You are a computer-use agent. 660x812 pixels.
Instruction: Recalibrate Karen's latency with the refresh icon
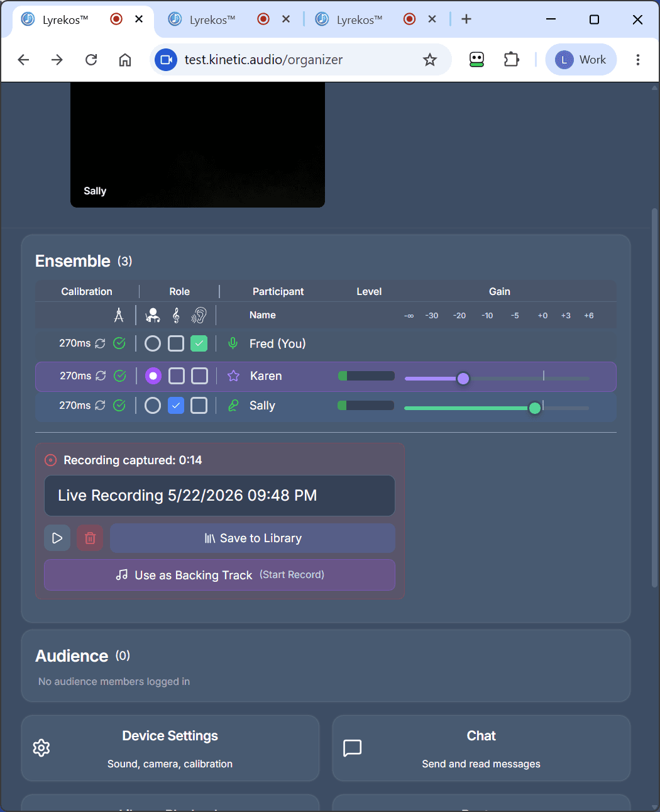click(101, 375)
